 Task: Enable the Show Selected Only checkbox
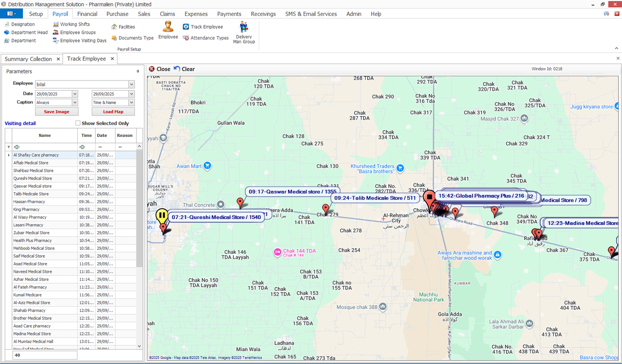78,123
